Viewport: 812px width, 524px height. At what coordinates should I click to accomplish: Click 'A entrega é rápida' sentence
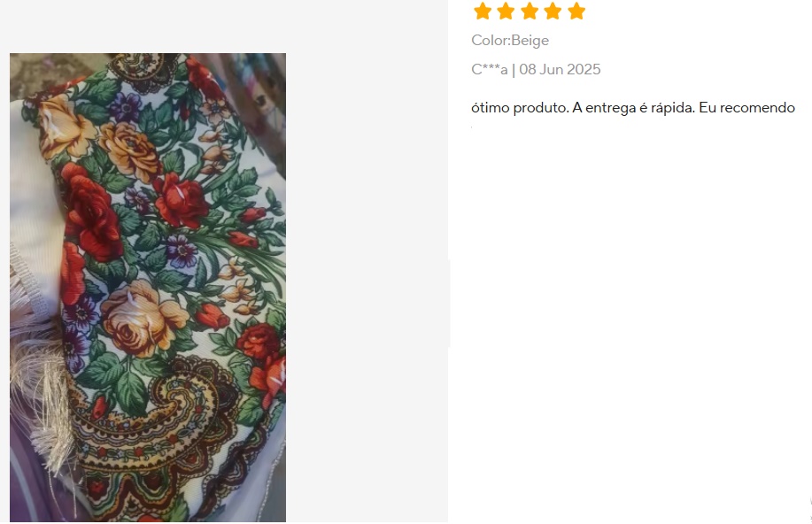pyautogui.click(x=633, y=108)
